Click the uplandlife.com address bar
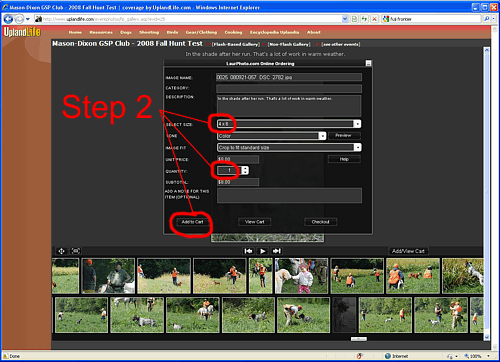The height and width of the screenshot is (362, 500). 188,19
